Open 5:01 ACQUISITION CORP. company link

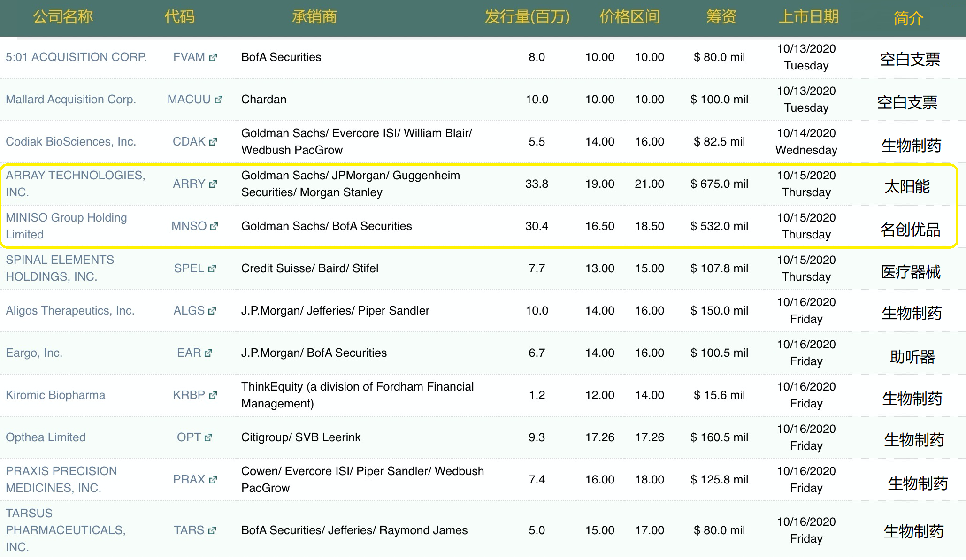tap(76, 57)
